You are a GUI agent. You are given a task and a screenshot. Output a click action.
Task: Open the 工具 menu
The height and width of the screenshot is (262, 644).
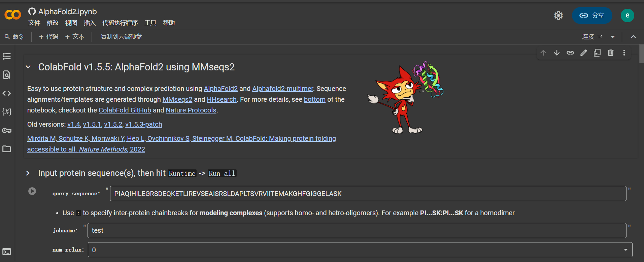(x=150, y=23)
